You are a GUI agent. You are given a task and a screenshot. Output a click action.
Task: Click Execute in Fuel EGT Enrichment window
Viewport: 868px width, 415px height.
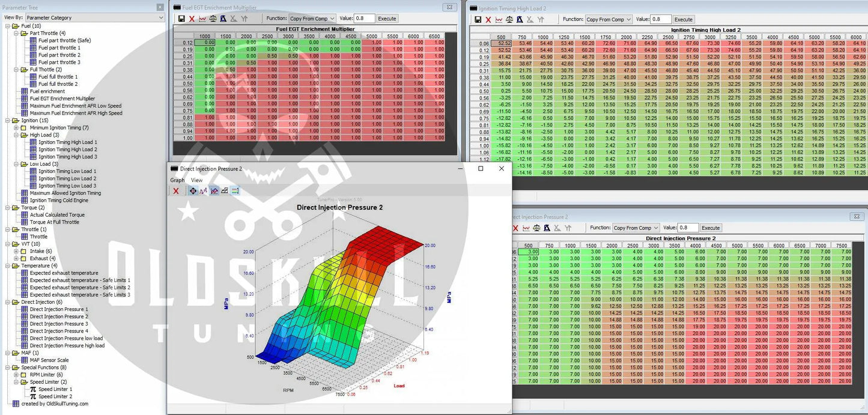pyautogui.click(x=387, y=19)
